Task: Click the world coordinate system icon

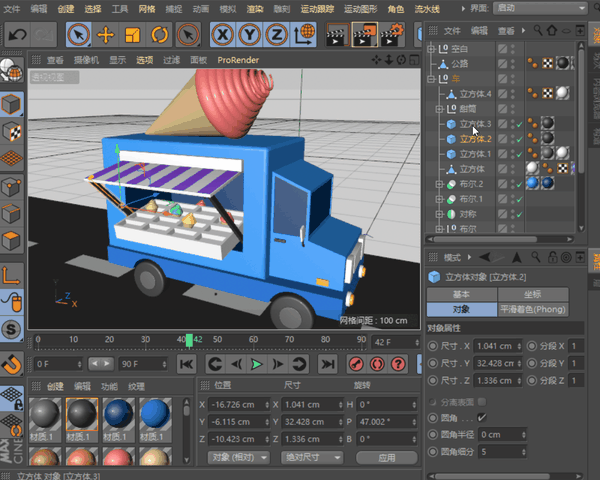Action: click(305, 36)
